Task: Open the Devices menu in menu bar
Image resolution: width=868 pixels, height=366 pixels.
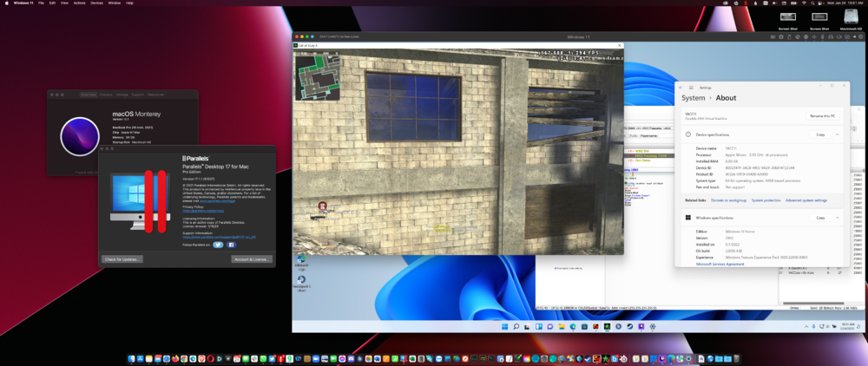Action: point(96,3)
